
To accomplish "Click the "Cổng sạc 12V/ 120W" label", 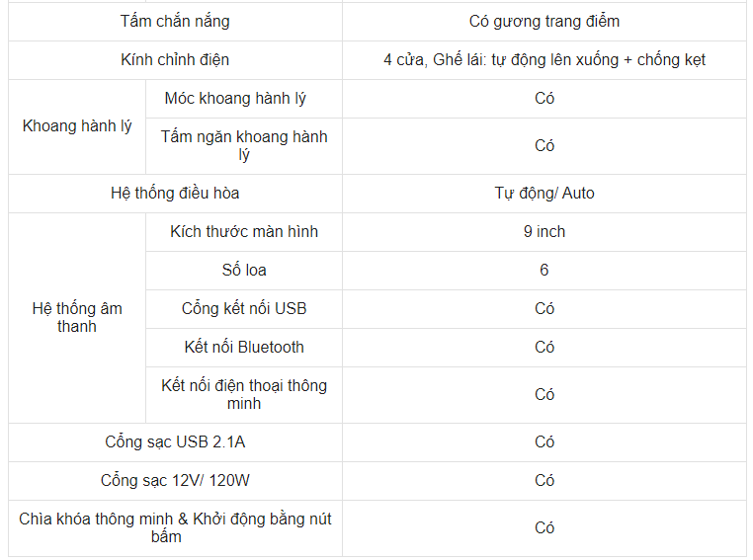I will click(x=175, y=480).
